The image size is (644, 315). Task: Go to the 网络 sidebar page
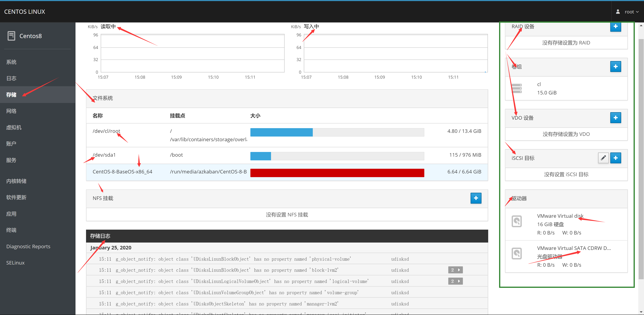pos(38,111)
